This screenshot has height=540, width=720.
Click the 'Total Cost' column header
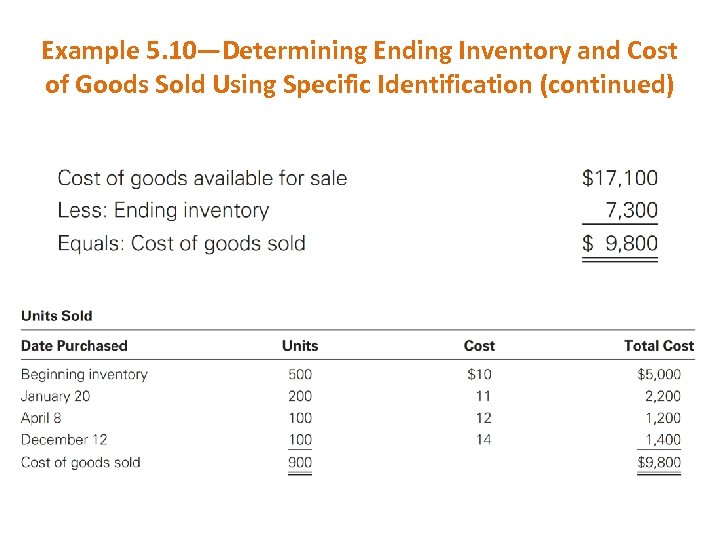[x=658, y=346]
